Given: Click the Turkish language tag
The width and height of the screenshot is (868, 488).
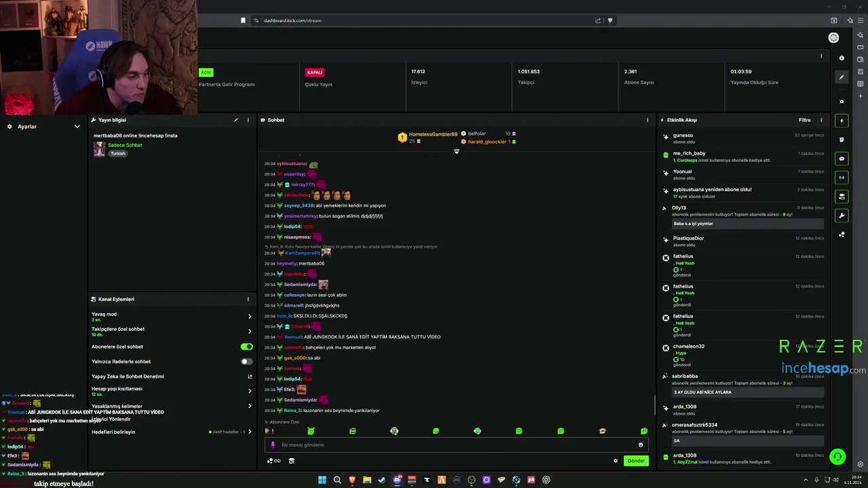Looking at the screenshot, I should 118,154.
